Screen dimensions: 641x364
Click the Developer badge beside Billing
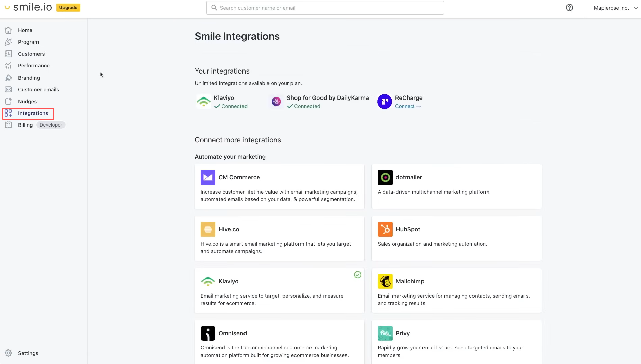pos(50,125)
